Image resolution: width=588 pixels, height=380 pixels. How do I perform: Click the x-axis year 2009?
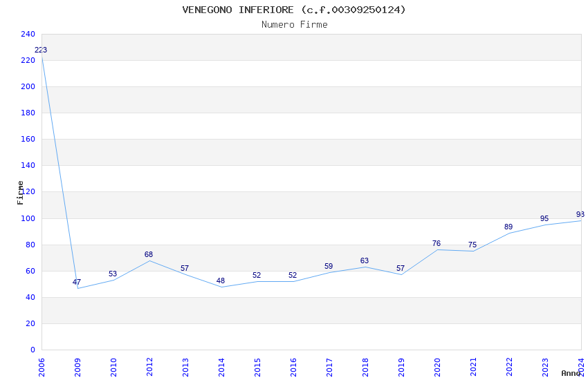(77, 368)
